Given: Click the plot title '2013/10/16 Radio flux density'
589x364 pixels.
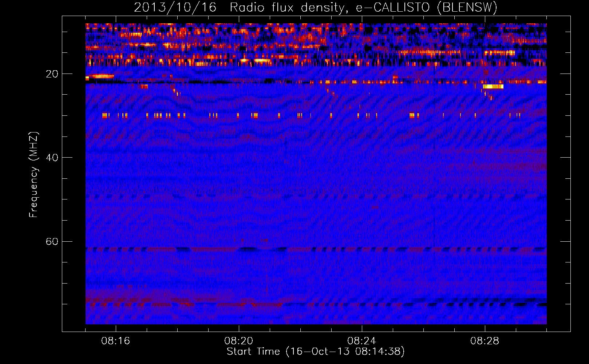Looking at the screenshot, I should (316, 7).
